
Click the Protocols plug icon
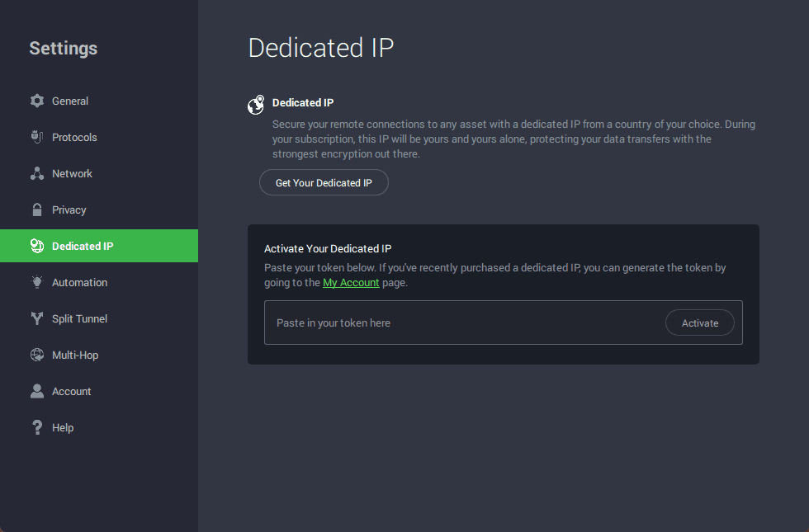[x=36, y=137]
